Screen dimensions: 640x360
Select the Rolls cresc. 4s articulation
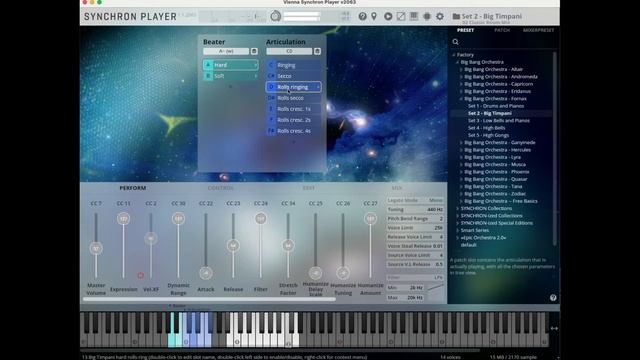point(293,131)
